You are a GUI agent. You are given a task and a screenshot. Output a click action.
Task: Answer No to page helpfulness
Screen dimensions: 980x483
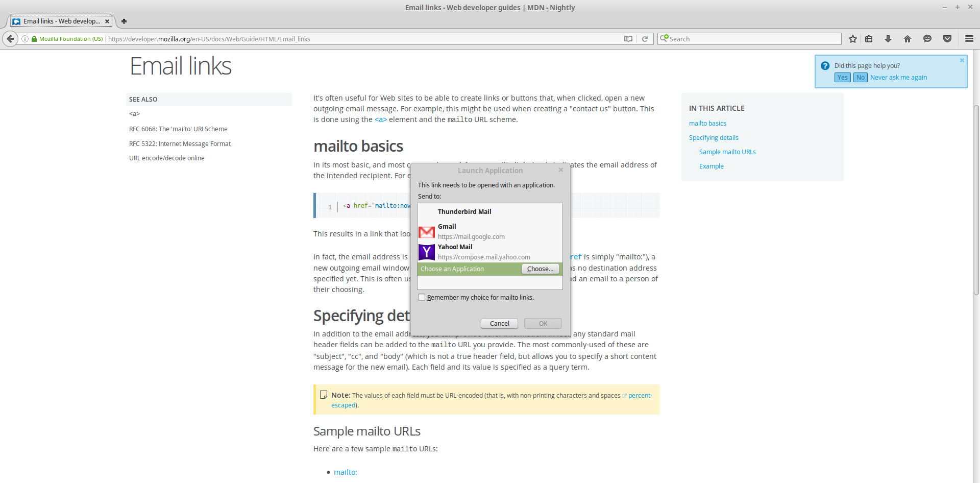861,78
